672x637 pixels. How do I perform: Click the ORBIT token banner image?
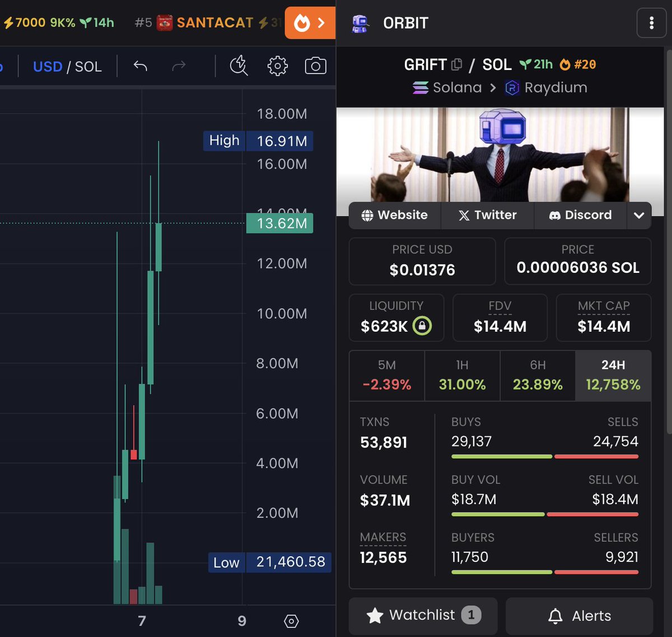(x=500, y=155)
